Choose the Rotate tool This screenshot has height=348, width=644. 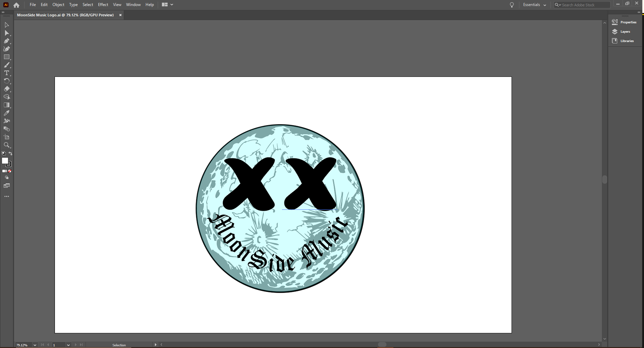[6, 81]
